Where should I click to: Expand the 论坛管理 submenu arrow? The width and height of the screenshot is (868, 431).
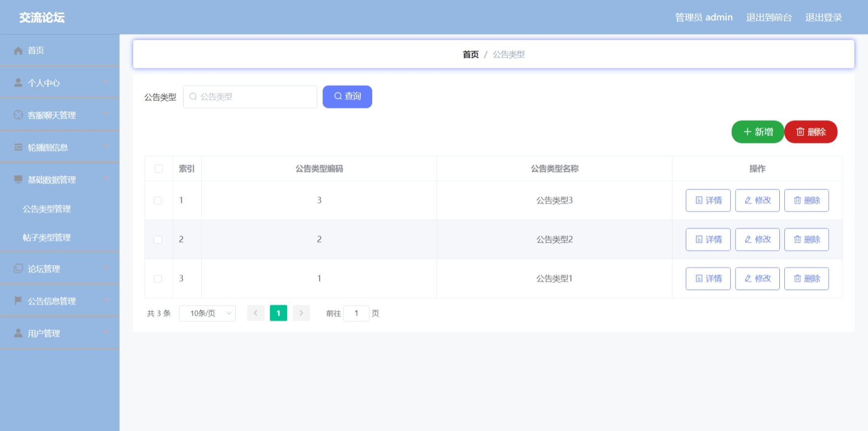(x=106, y=267)
